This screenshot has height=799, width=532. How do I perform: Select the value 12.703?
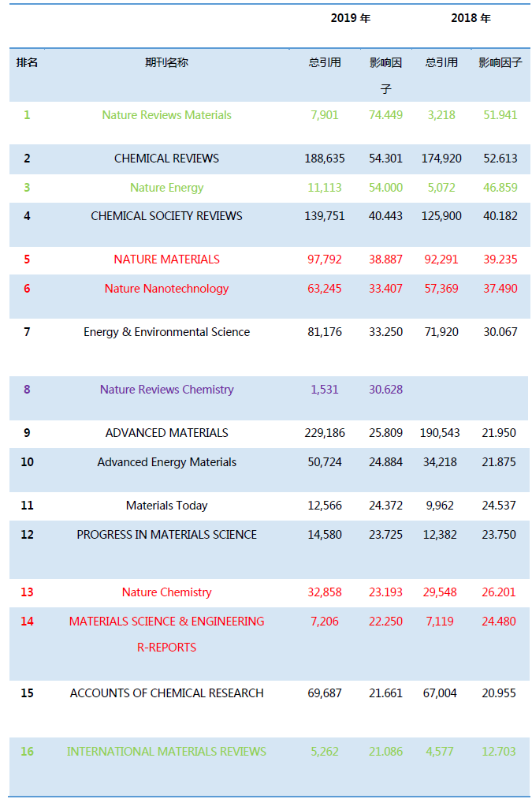click(498, 752)
